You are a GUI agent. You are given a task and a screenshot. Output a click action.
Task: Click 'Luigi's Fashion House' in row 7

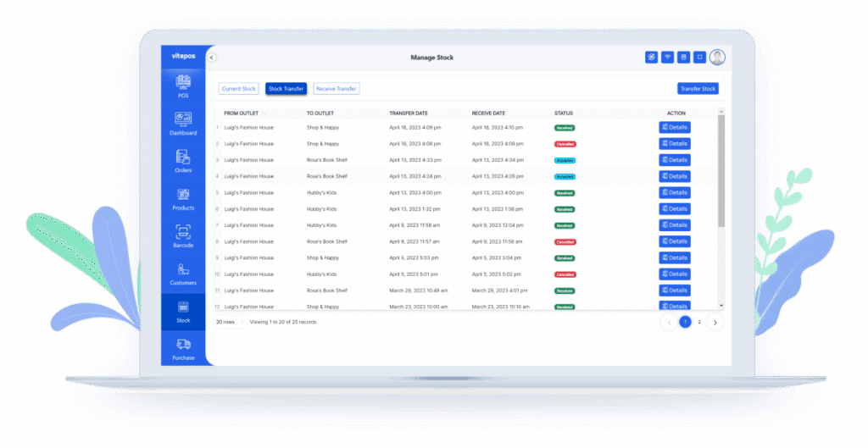(249, 225)
